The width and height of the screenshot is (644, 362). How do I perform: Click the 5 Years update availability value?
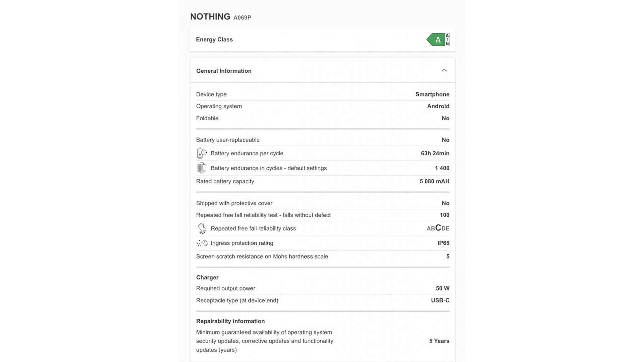coord(439,341)
